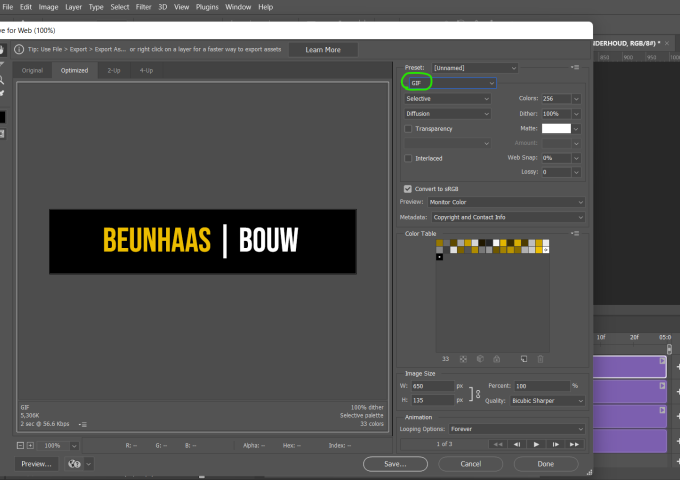Click the Percent input field

[542, 386]
